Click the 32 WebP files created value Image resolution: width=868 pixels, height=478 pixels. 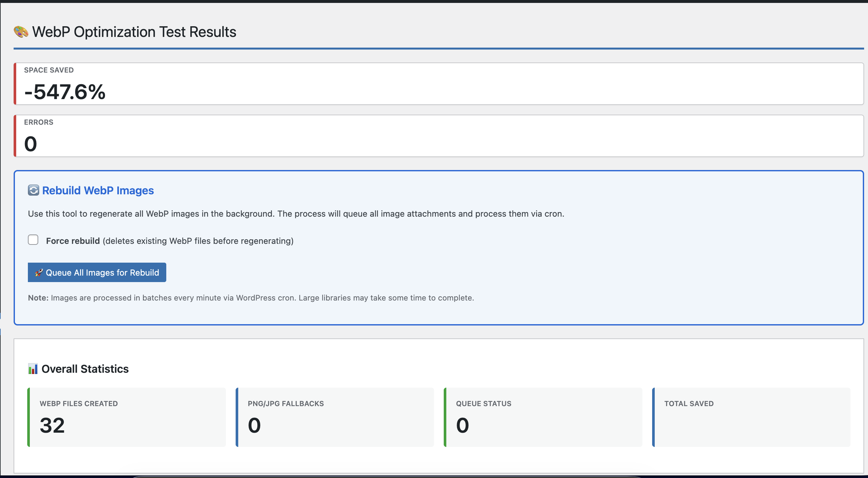click(52, 425)
